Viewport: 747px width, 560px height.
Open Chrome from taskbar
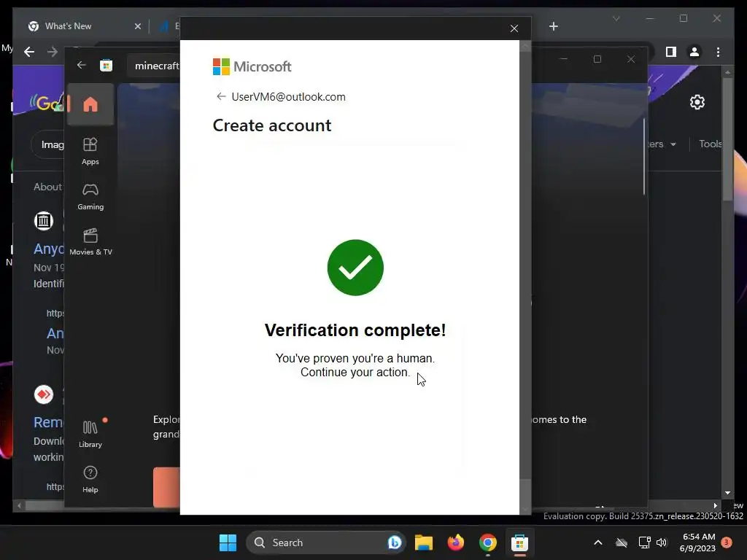click(487, 542)
